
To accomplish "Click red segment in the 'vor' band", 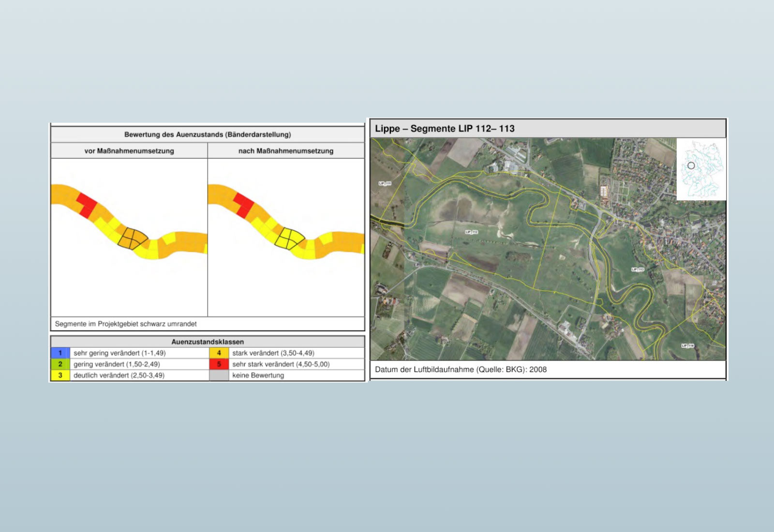I will (88, 205).
